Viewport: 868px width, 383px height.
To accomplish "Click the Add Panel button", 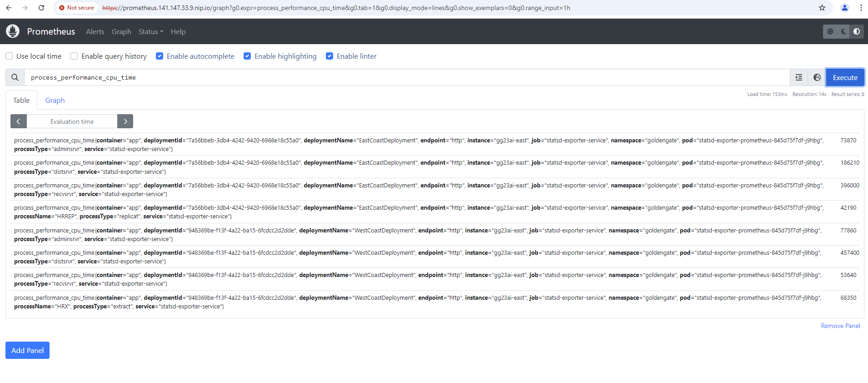I will [x=28, y=350].
